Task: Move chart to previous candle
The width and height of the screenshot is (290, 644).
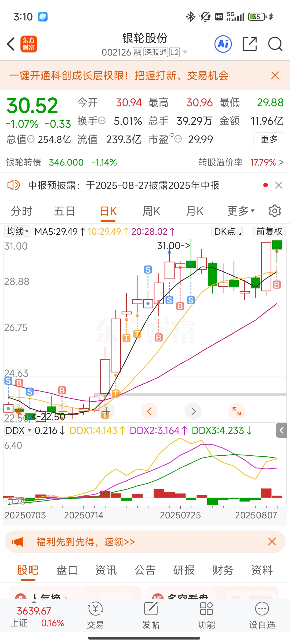Action: (150, 411)
